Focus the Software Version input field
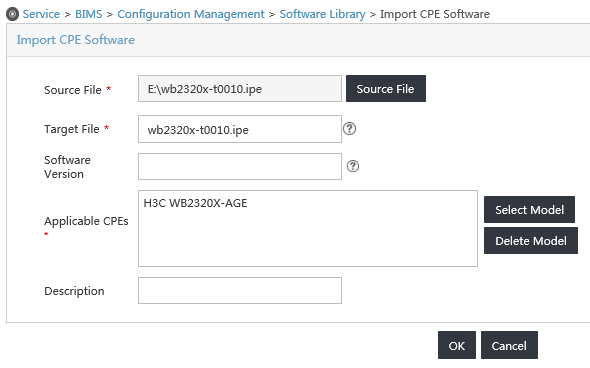The width and height of the screenshot is (590, 368). [240, 166]
